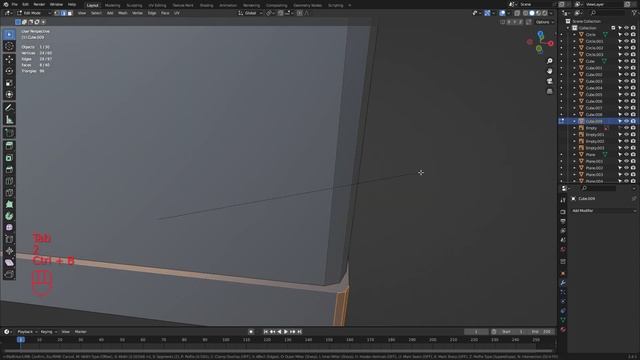Open the Options dropdown in viewport

544,22
